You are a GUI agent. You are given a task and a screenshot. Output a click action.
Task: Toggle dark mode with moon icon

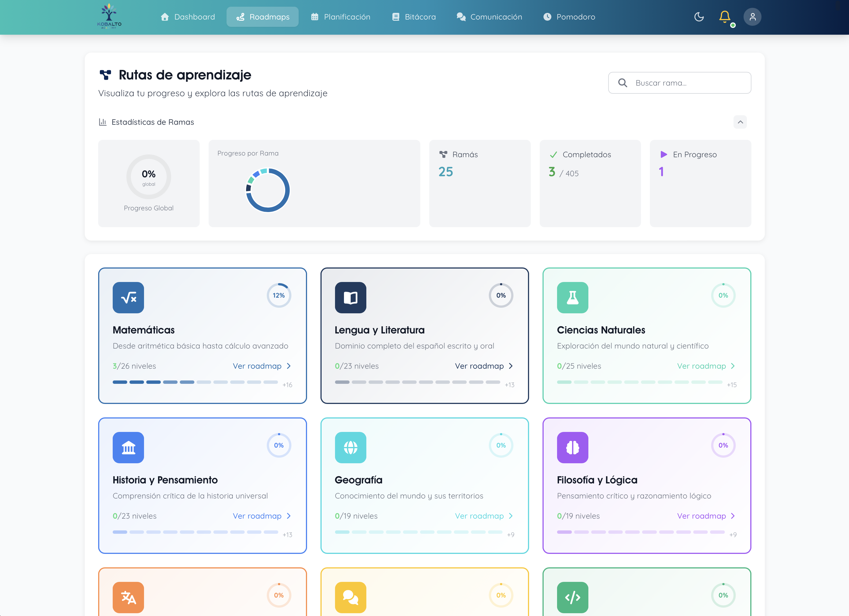(x=699, y=17)
